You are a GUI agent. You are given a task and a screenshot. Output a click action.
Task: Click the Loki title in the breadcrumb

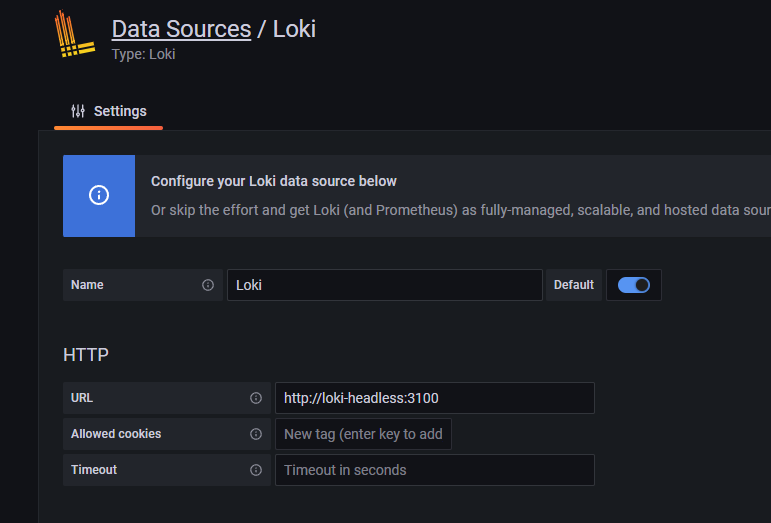tap(294, 29)
